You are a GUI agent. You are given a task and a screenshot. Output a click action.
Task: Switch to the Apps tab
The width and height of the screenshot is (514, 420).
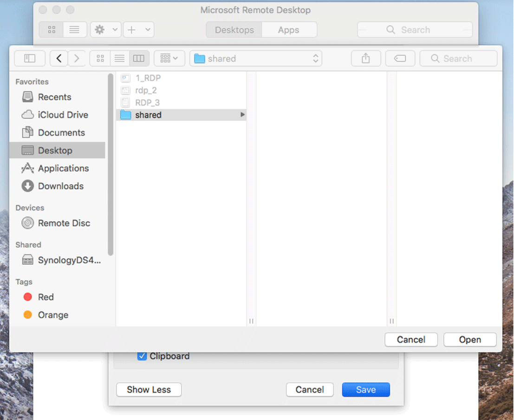click(x=289, y=30)
